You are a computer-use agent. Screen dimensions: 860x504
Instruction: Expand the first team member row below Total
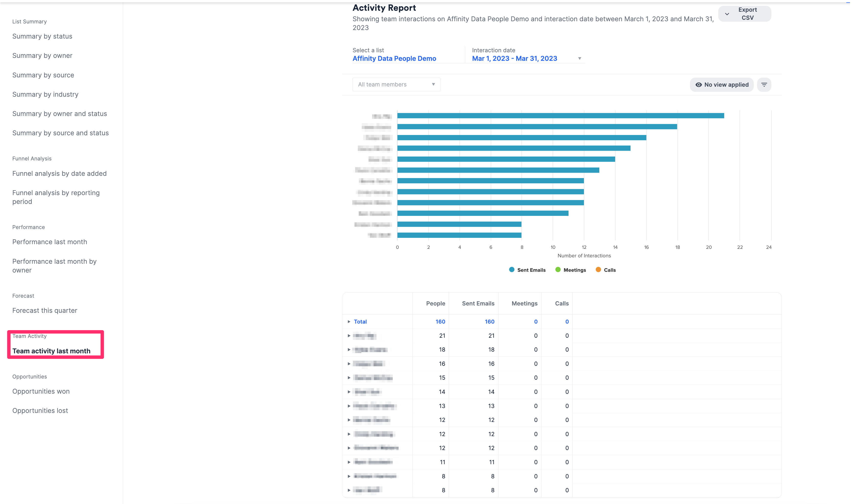click(x=349, y=336)
